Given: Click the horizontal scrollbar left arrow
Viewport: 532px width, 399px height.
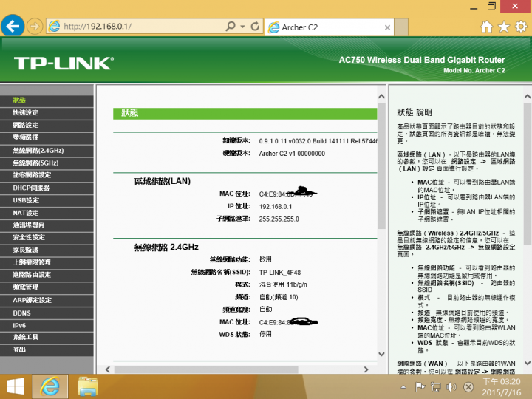Looking at the screenshot, I should [108, 369].
